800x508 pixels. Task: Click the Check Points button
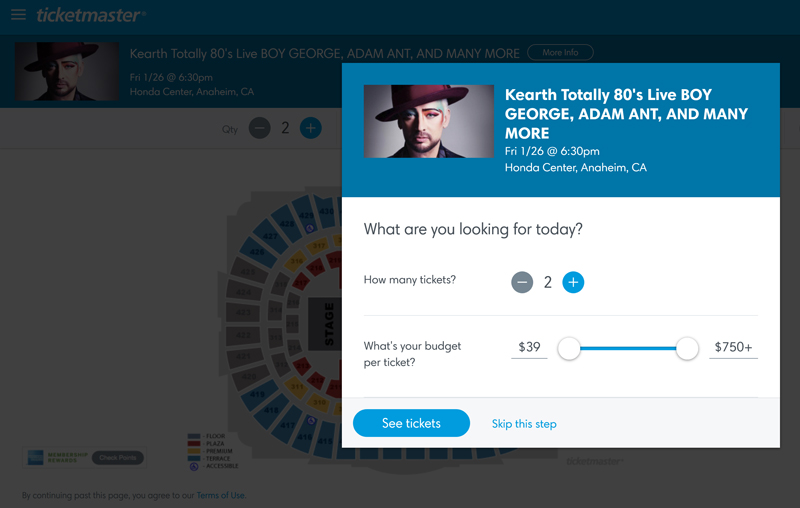[118, 458]
